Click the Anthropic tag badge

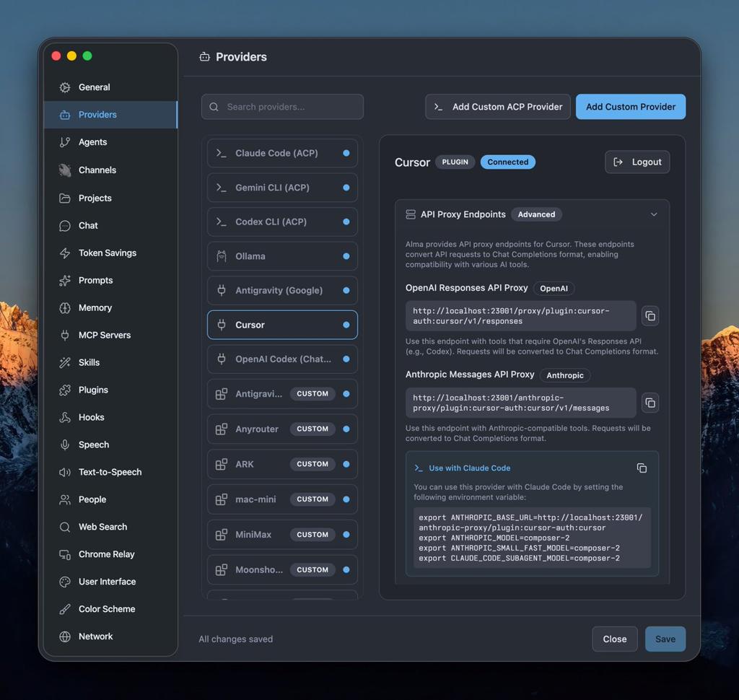pos(564,375)
